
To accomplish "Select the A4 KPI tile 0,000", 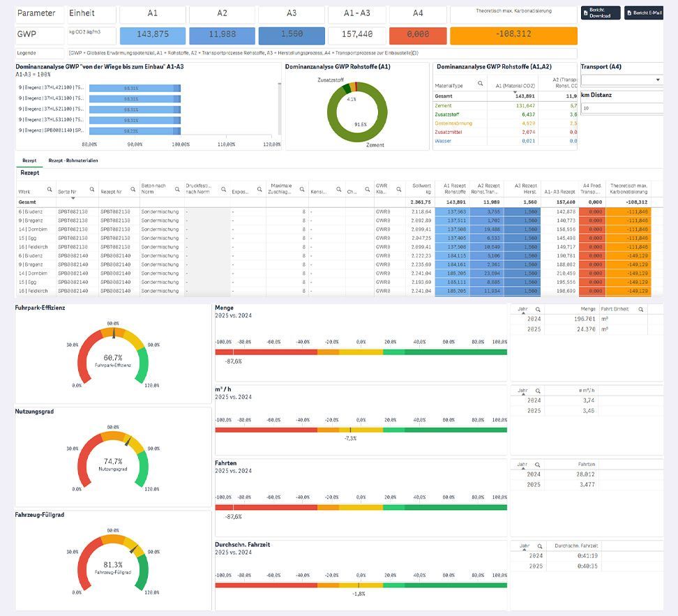I will (418, 34).
